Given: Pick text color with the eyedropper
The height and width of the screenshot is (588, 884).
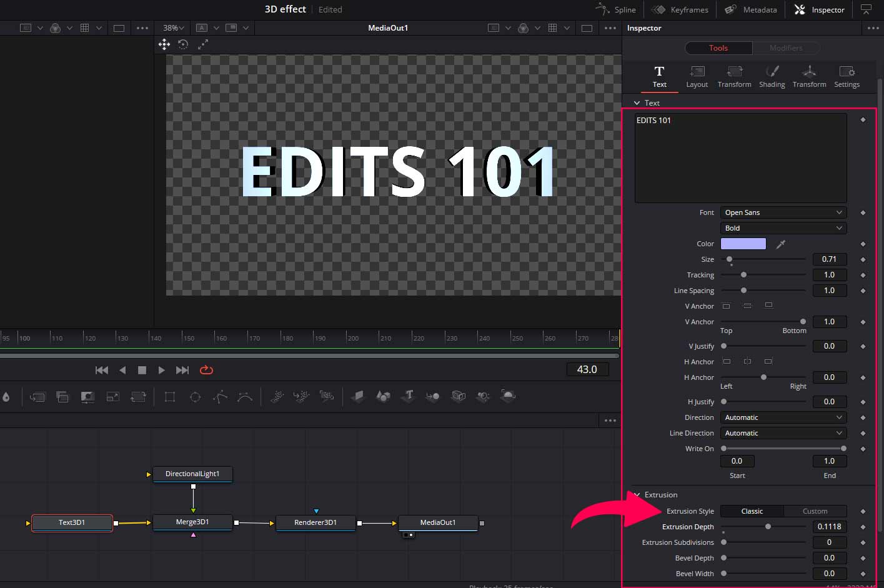Looking at the screenshot, I should coord(780,244).
